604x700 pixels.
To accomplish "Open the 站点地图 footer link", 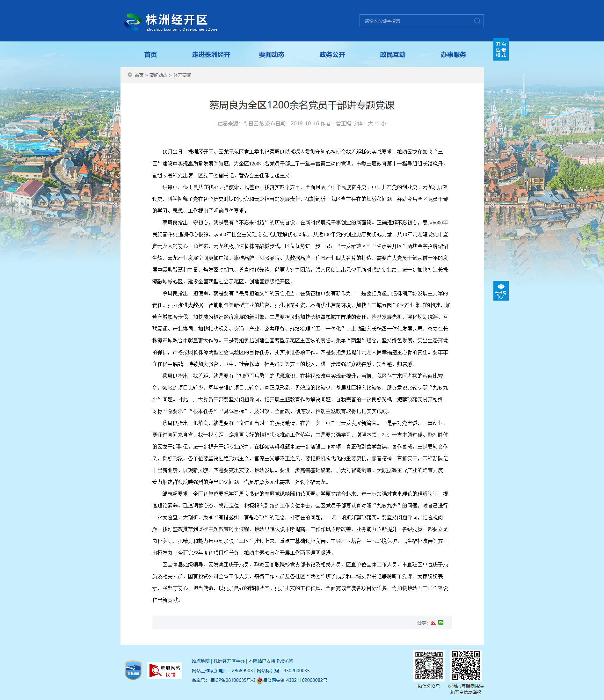I will coord(201,661).
